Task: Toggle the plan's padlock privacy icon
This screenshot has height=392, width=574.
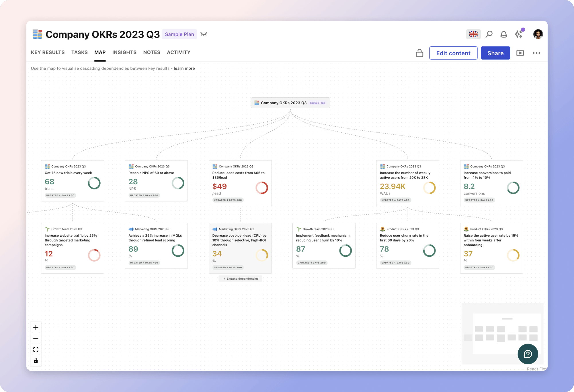Action: (419, 53)
